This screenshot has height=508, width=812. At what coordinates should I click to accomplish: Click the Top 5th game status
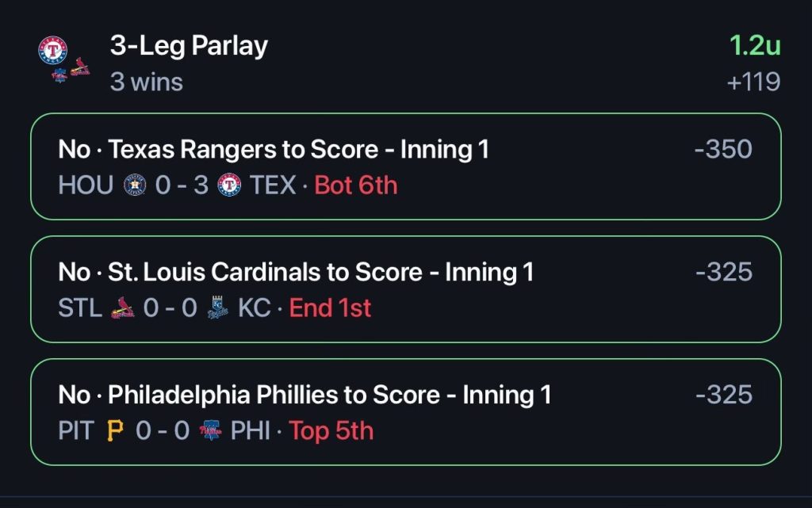click(x=331, y=431)
